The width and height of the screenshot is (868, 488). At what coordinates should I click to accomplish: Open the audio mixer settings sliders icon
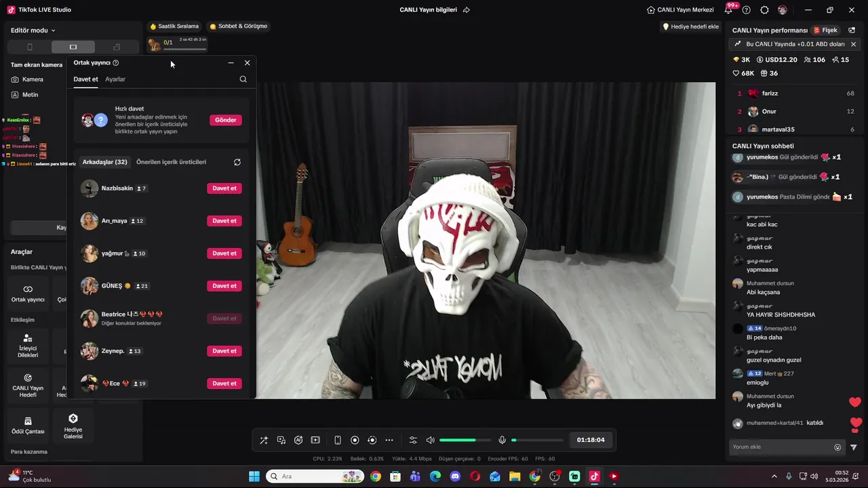pos(413,440)
